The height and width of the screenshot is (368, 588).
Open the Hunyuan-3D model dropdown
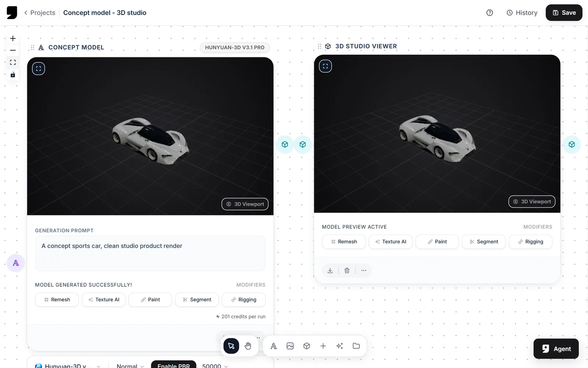point(68,366)
